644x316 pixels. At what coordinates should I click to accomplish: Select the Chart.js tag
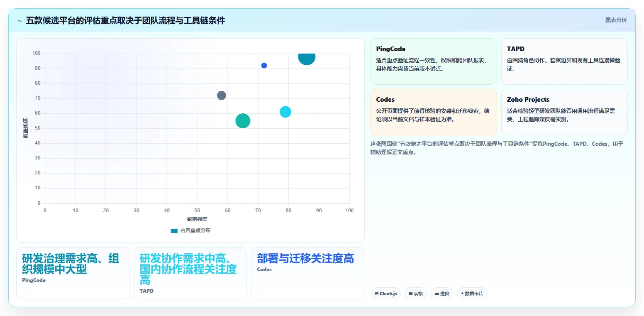tap(386, 294)
